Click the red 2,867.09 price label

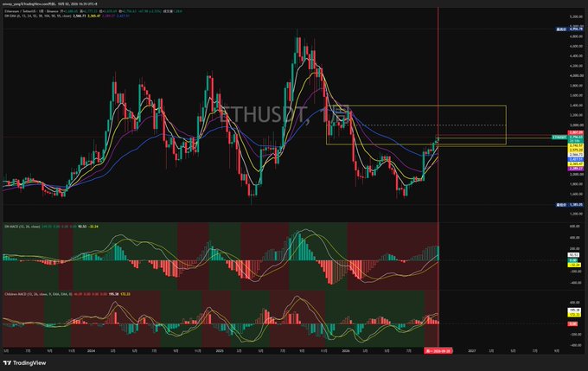coord(576,132)
